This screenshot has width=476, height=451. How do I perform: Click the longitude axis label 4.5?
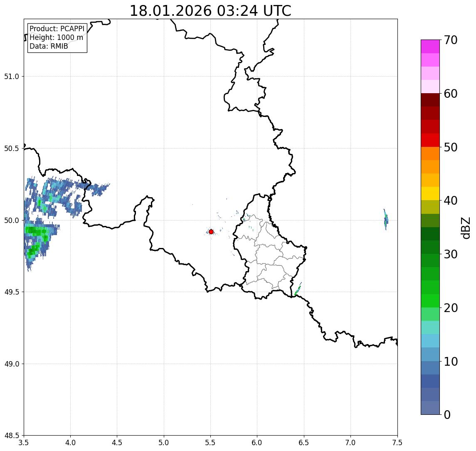coord(117,443)
